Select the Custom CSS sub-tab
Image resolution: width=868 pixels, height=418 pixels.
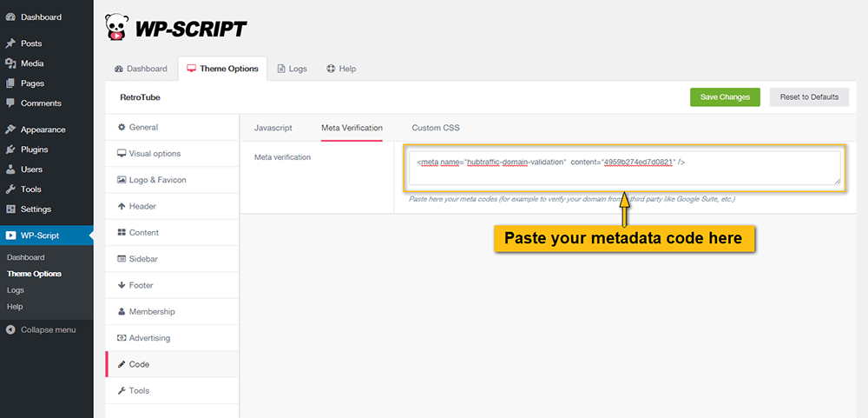(x=435, y=128)
